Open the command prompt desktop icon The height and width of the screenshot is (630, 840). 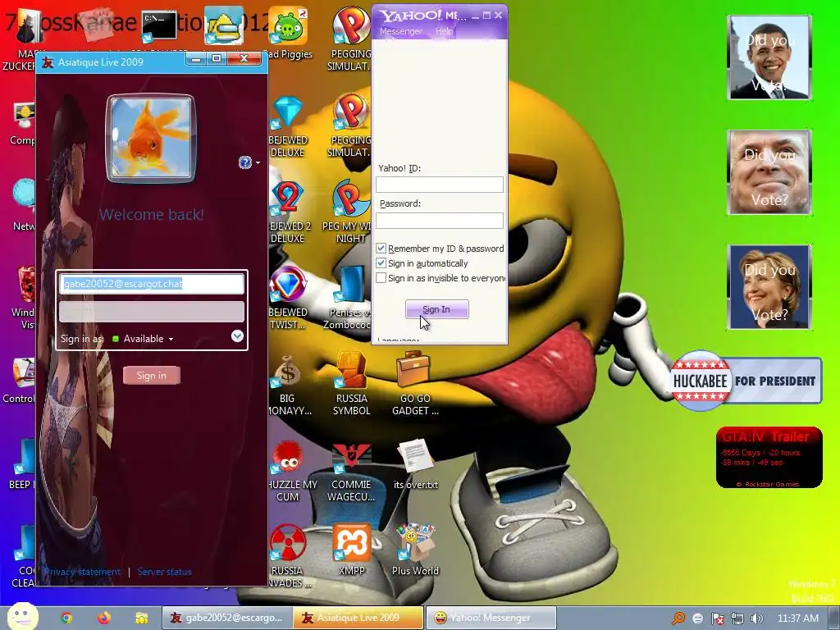[159, 25]
